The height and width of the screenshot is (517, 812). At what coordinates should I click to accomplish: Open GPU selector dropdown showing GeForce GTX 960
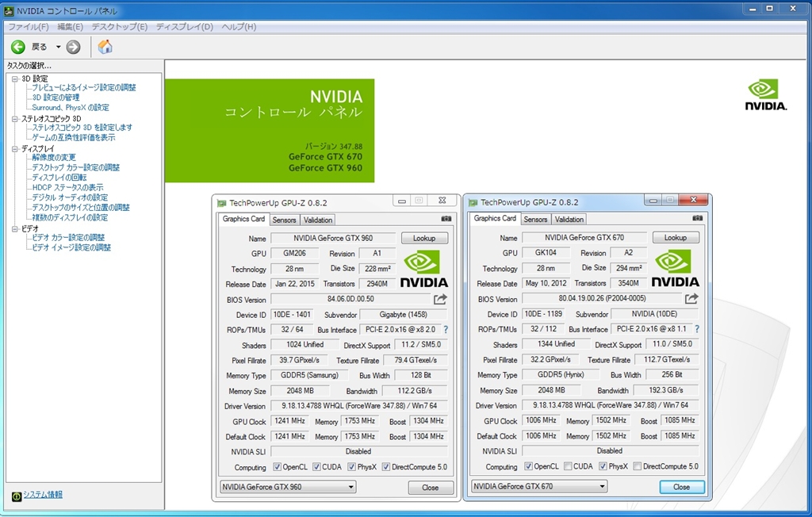point(288,487)
